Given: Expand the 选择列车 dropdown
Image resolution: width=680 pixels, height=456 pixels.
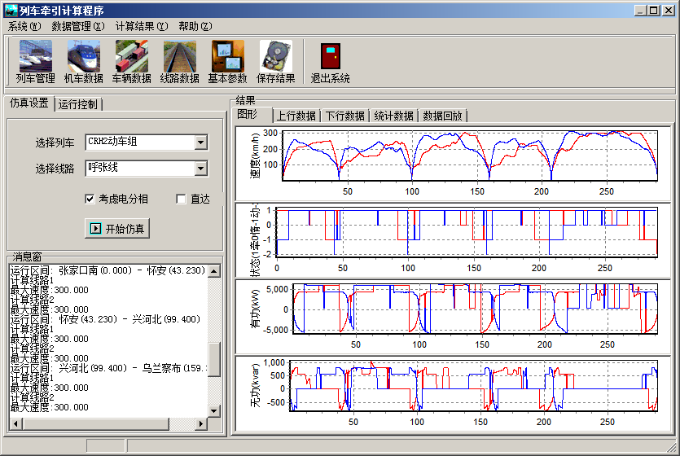Looking at the screenshot, I should tap(201, 142).
